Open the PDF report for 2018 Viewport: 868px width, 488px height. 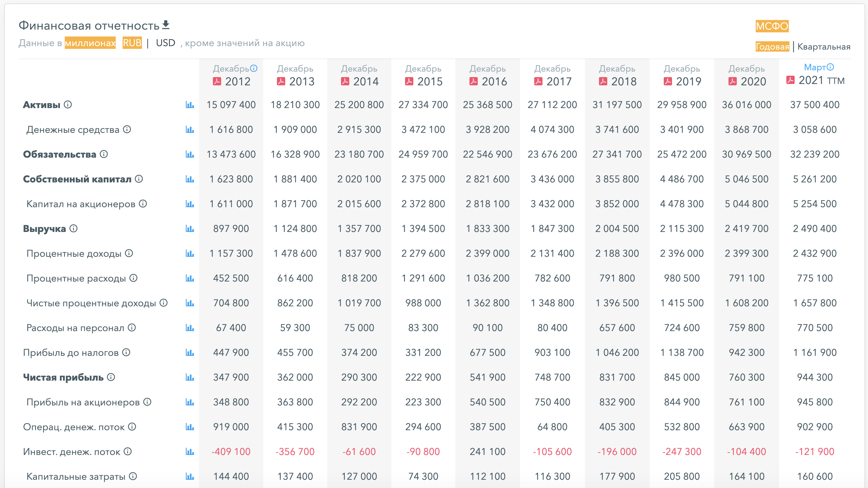(603, 81)
